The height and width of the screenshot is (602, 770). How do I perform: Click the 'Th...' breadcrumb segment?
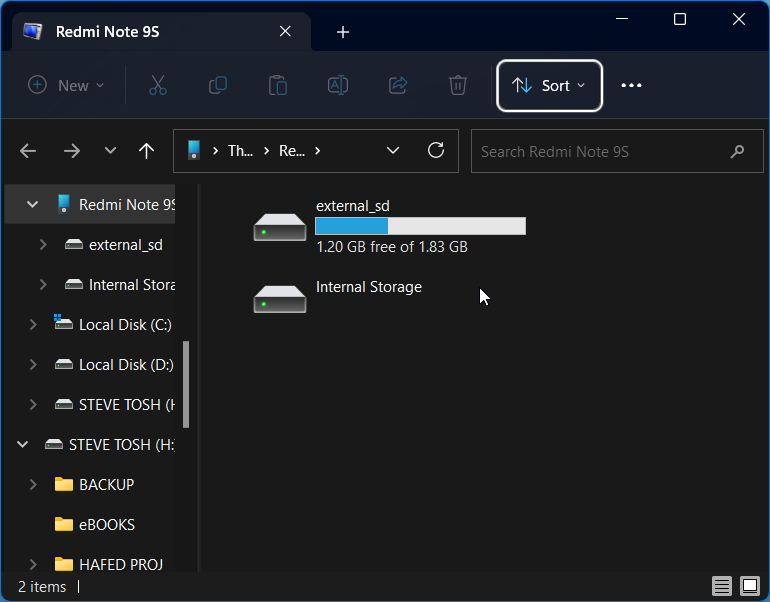point(240,151)
